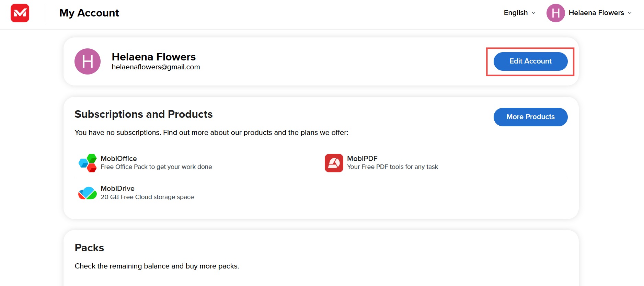Click the MobiPDF red icon
The image size is (644, 286).
click(334, 163)
